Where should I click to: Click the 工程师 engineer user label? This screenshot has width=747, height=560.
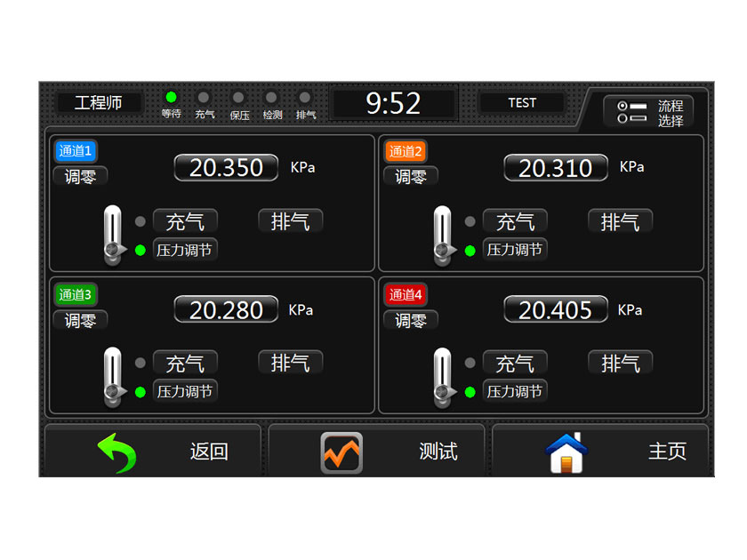[99, 103]
